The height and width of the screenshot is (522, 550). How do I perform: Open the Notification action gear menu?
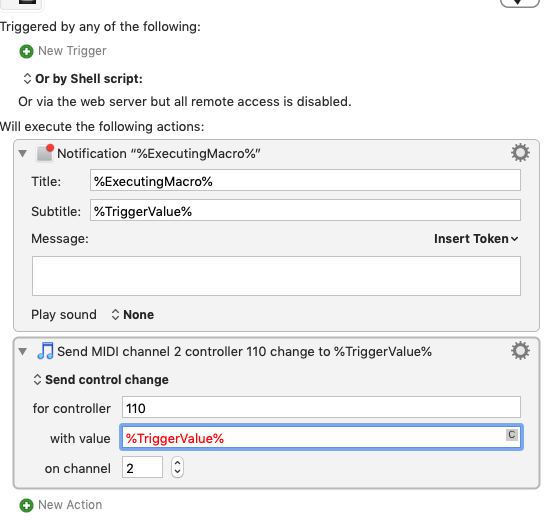pos(520,153)
